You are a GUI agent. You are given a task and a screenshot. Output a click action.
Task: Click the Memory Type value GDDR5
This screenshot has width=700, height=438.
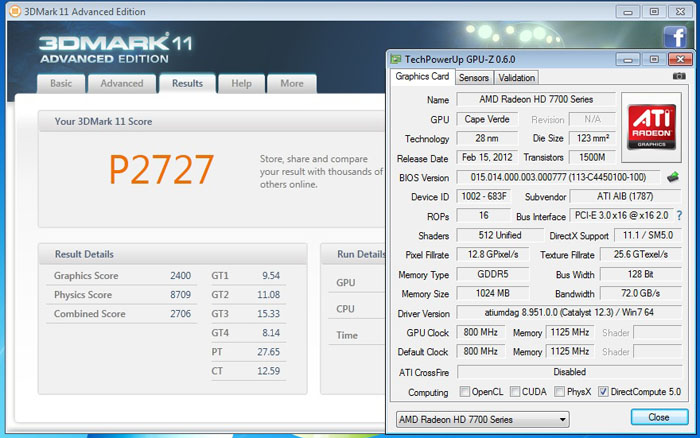493,274
